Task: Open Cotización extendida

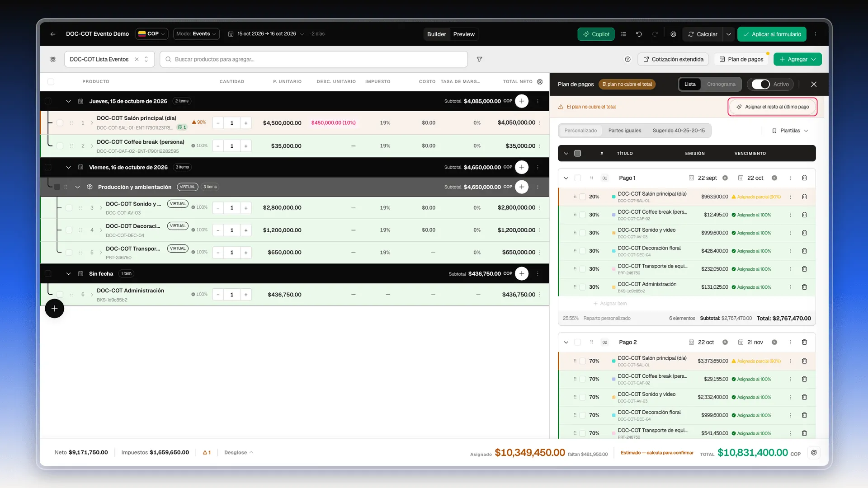Action: [673, 59]
